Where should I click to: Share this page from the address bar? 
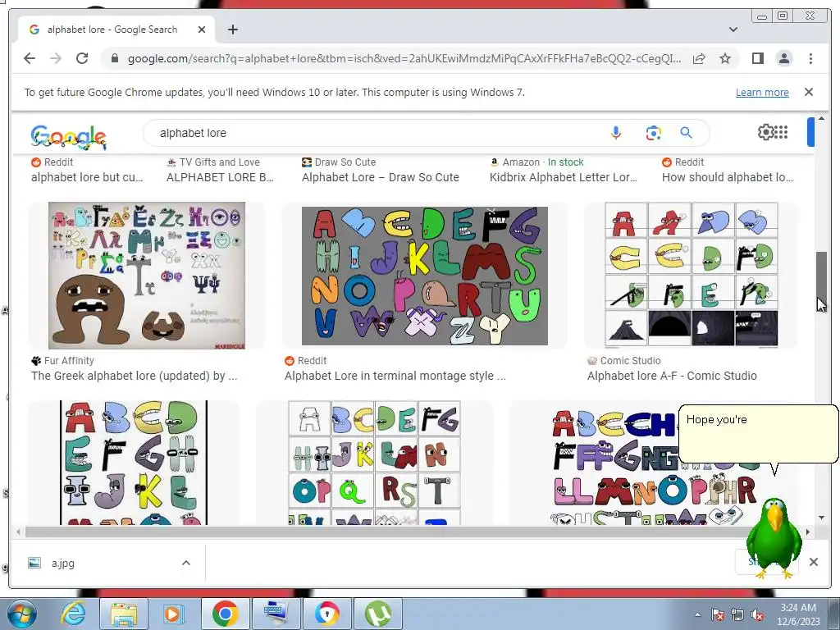point(699,58)
